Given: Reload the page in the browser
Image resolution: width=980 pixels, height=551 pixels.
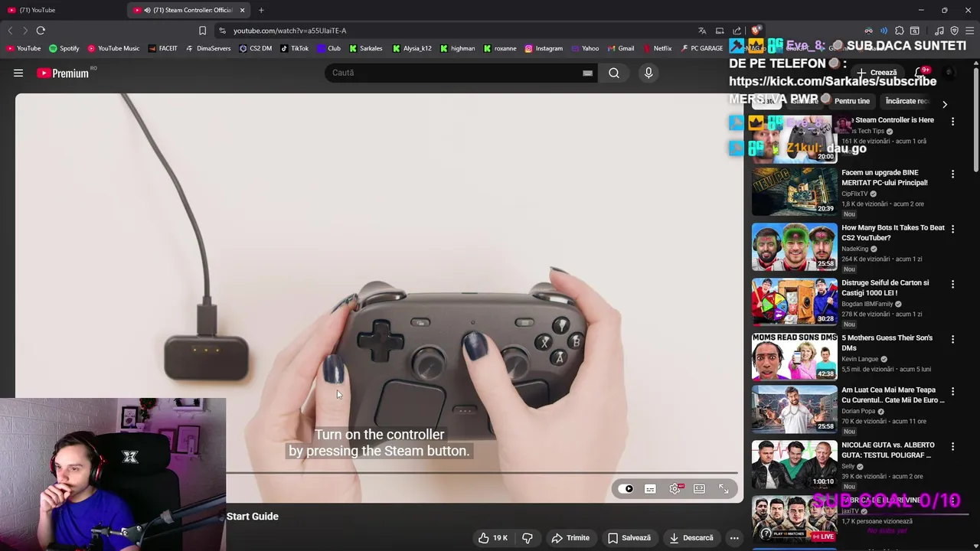Looking at the screenshot, I should click(41, 31).
